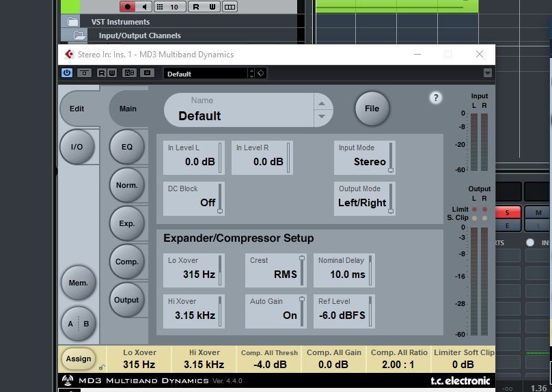Enable the plugin write automation W button

pos(111,73)
